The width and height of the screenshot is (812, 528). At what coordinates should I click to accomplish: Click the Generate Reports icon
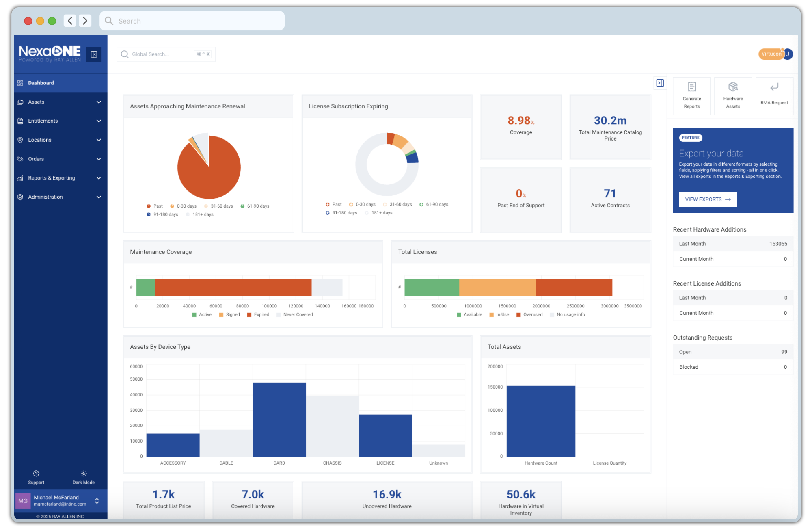point(692,87)
